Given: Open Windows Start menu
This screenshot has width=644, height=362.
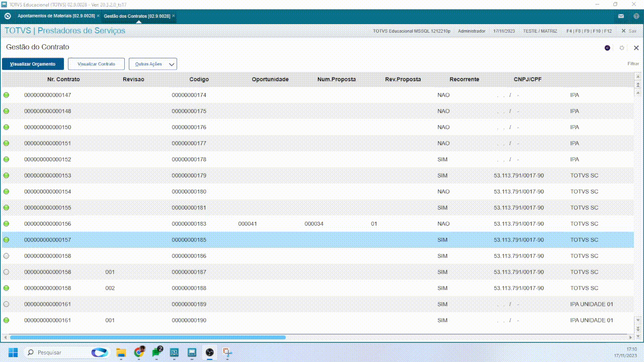Looking at the screenshot, I should [x=13, y=352].
